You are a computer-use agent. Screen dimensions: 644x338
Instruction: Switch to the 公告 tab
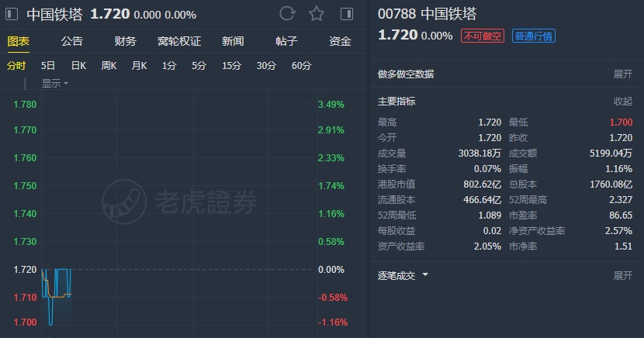[72, 42]
